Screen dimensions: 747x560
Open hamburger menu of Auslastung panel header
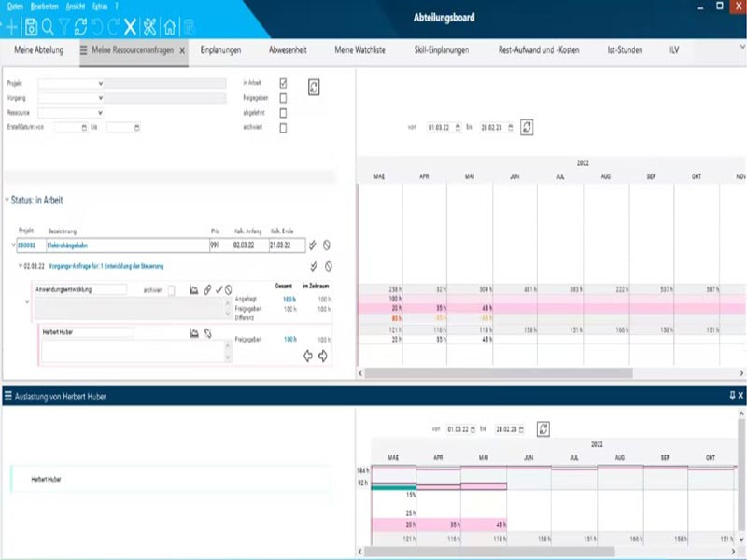tap(8, 396)
